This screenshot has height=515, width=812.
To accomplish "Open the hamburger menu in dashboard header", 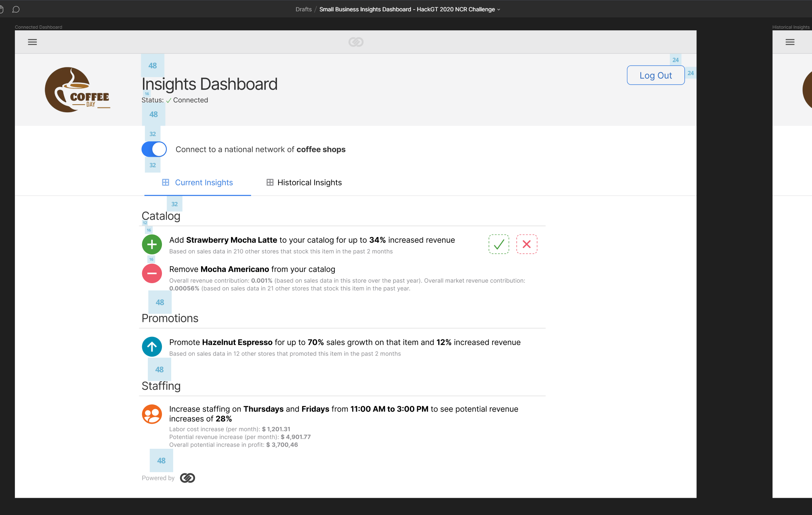I will coord(32,42).
